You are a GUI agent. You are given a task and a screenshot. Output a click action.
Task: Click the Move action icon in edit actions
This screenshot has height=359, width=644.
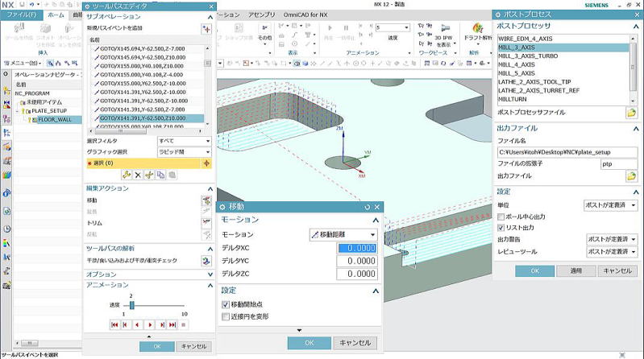(206, 200)
